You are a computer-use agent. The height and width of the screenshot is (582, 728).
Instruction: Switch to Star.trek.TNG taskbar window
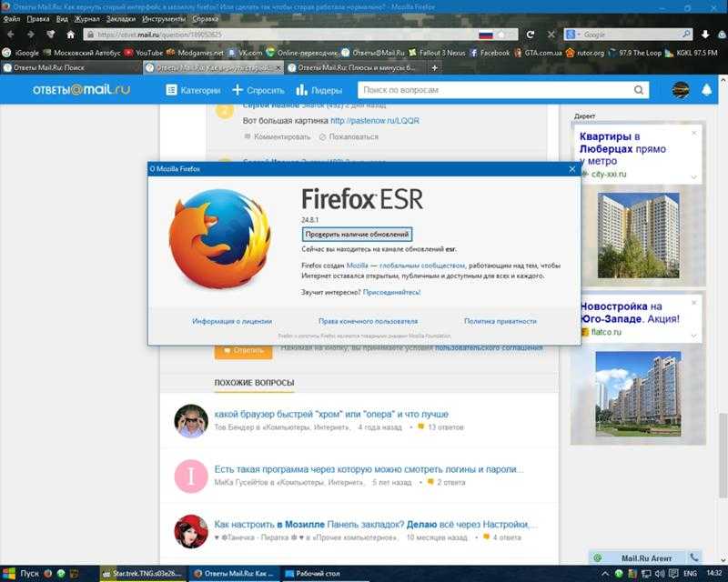point(144,574)
